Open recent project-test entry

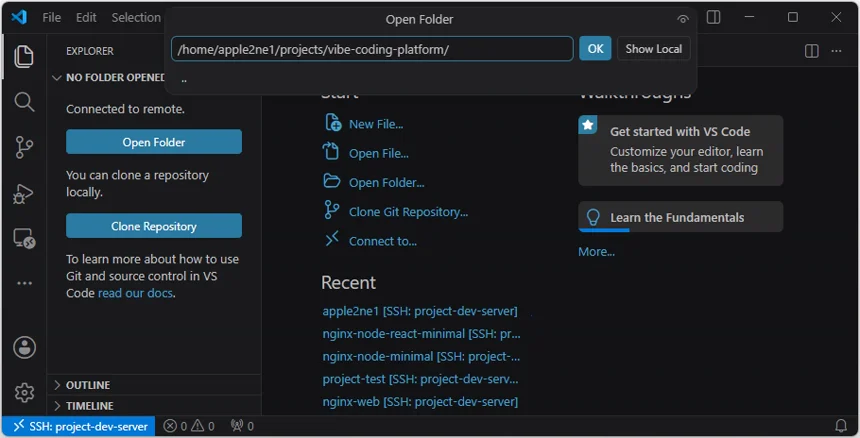tap(420, 379)
